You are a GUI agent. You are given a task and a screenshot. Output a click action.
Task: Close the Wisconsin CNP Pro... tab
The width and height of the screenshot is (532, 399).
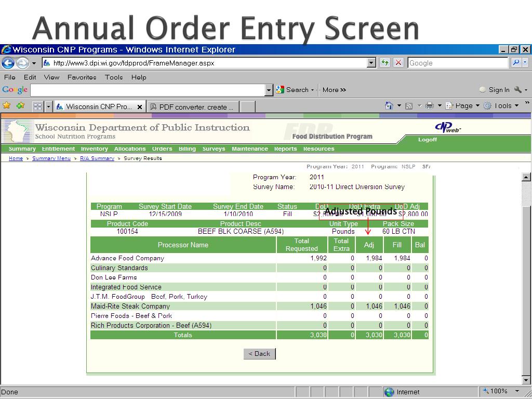click(139, 107)
